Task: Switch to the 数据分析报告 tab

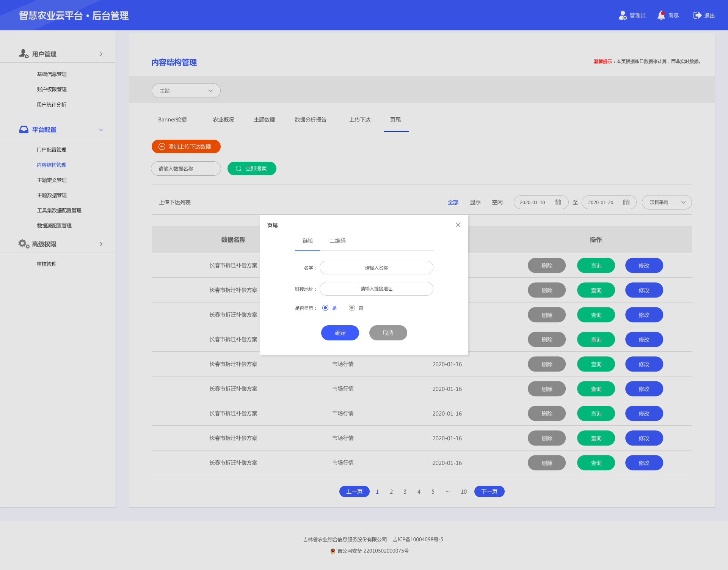Action: (311, 120)
